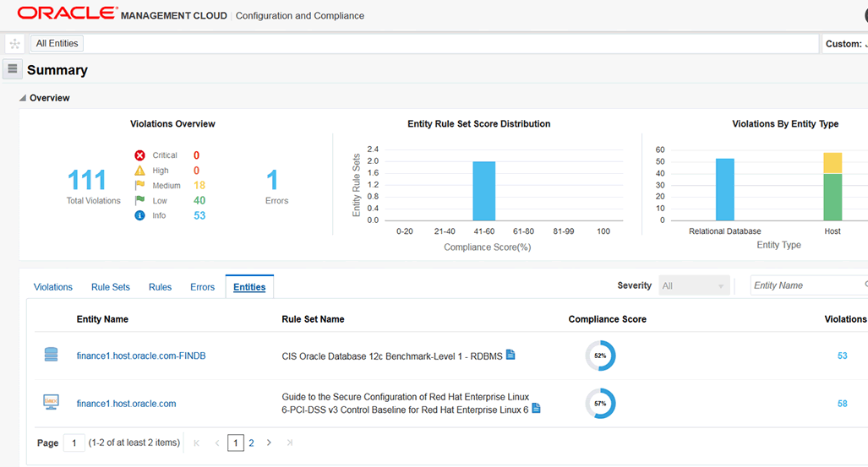Sort by Rule Set Name column header
Image resolution: width=868 pixels, height=467 pixels.
[x=313, y=319]
